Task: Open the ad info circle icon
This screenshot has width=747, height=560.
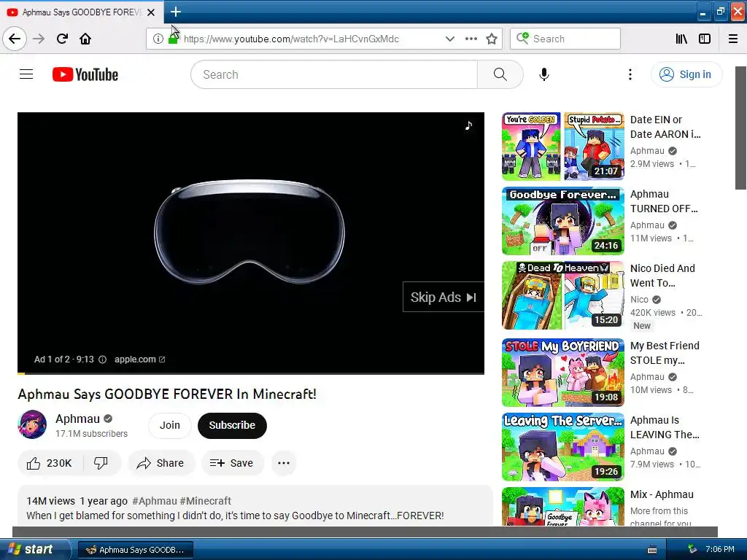Action: pos(102,359)
